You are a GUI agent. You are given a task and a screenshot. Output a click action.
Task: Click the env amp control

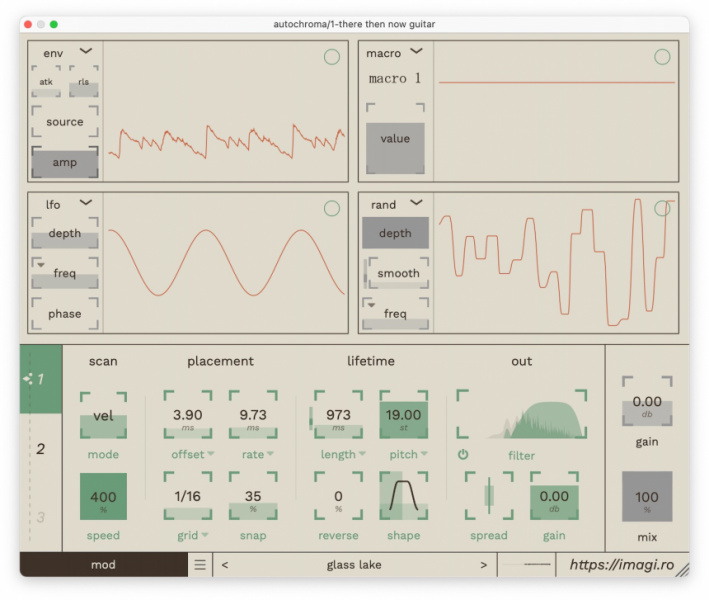65,162
